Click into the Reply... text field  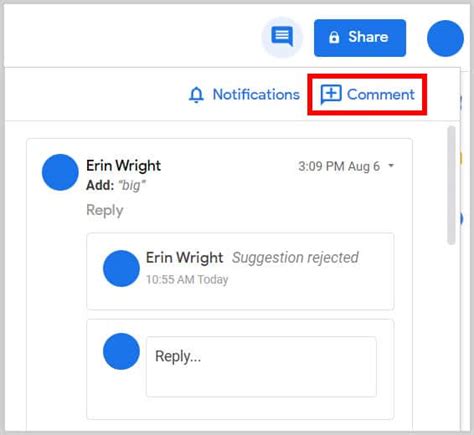(x=261, y=366)
